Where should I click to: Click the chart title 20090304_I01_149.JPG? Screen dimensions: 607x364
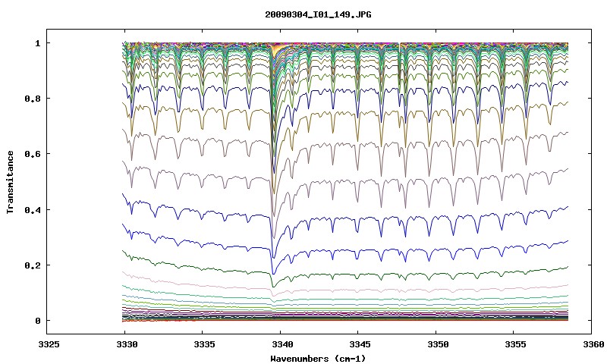(318, 14)
